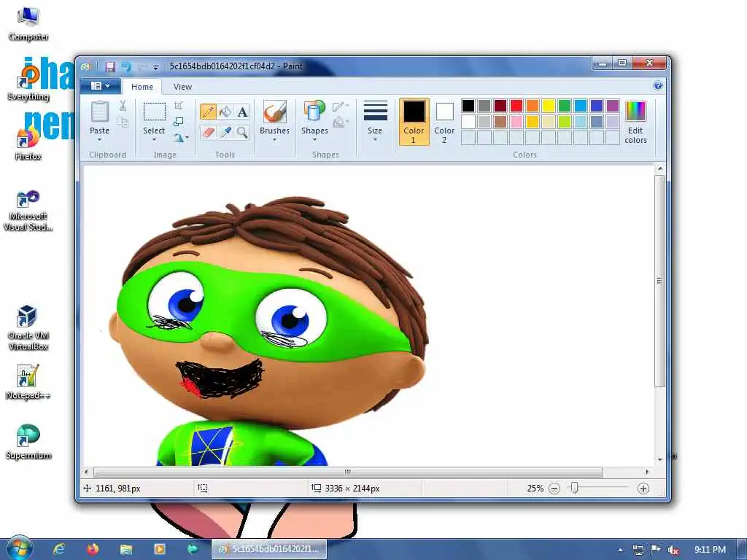
Task: Click the zoom slider handle
Action: (x=575, y=488)
